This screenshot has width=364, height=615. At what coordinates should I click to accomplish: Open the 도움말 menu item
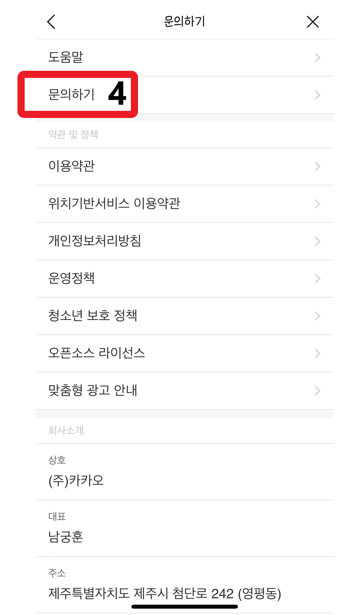point(66,57)
